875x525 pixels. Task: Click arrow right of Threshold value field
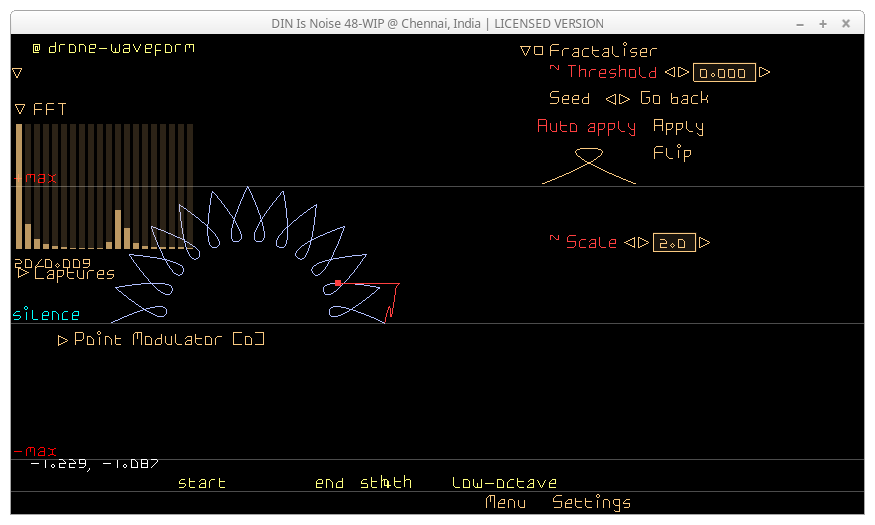click(765, 72)
